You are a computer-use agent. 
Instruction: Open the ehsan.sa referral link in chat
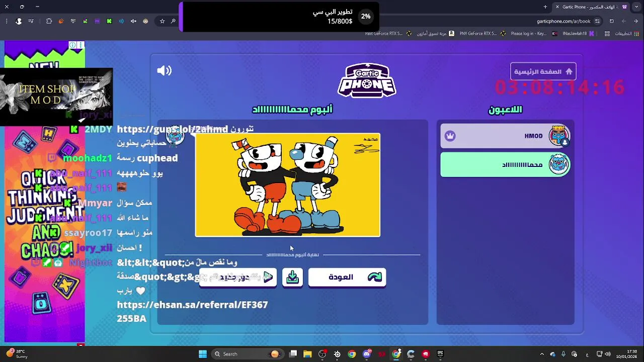(192, 311)
